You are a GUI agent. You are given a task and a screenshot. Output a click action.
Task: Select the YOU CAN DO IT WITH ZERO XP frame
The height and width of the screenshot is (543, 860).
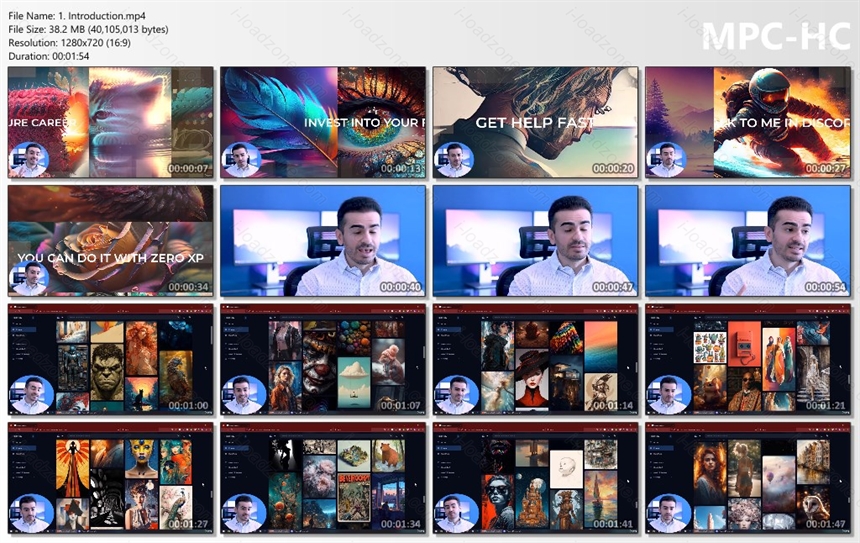pyautogui.click(x=111, y=241)
